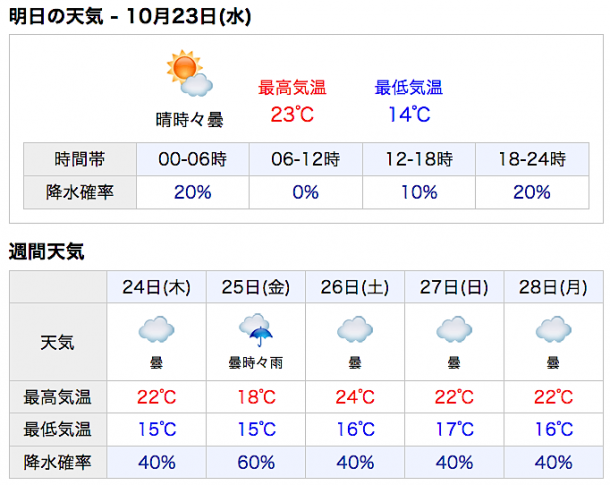Select the 00-06時 time slot header
610x485 pixels.
pos(193,159)
